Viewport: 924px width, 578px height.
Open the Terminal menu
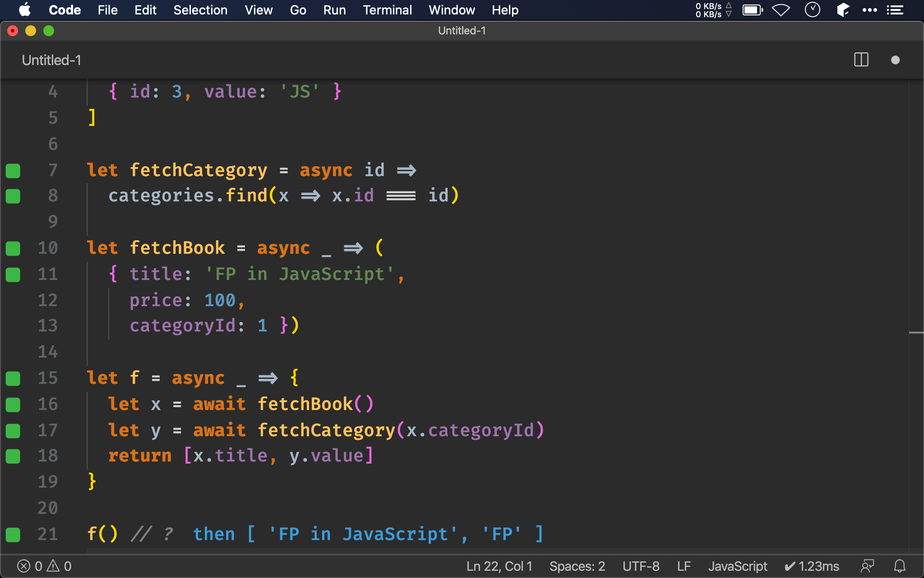click(387, 10)
